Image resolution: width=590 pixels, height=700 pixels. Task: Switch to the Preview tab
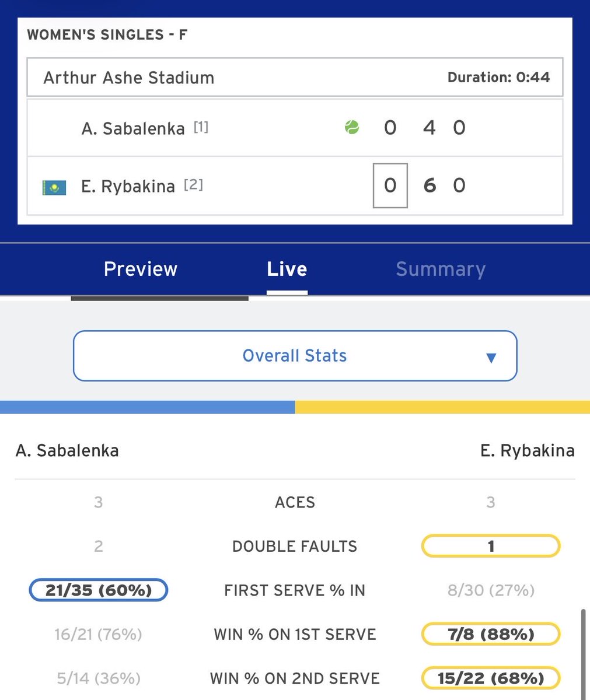click(x=141, y=269)
